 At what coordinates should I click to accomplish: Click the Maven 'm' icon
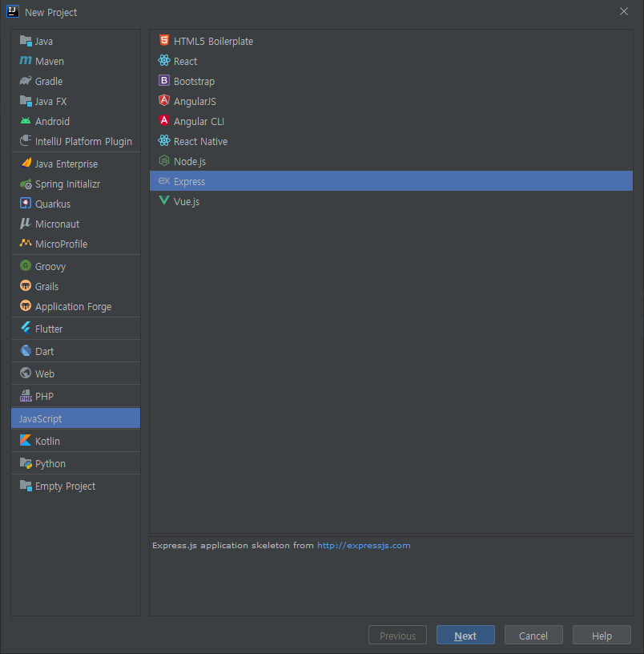tap(26, 61)
